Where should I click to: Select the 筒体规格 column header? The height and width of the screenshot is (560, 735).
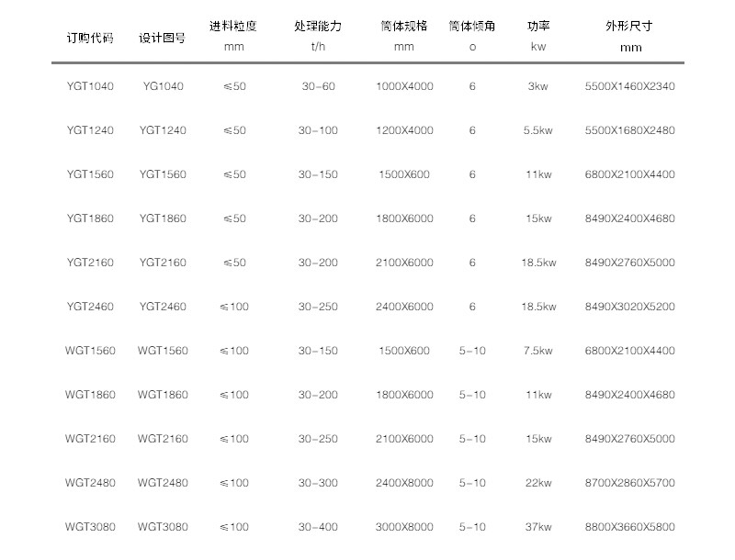(404, 27)
